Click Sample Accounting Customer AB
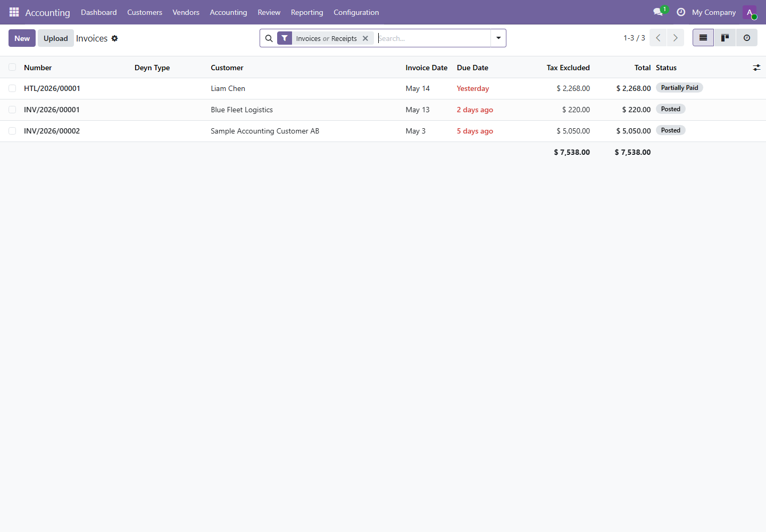 coord(265,131)
